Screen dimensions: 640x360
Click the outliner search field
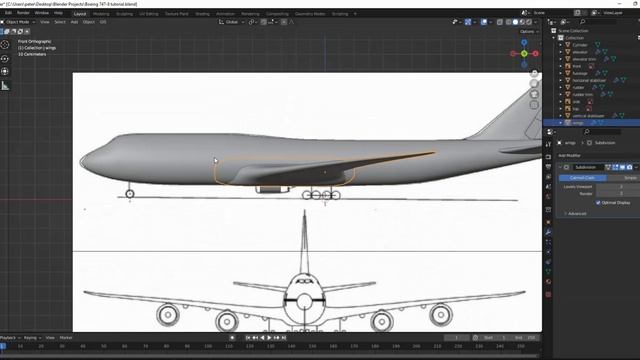point(598,22)
